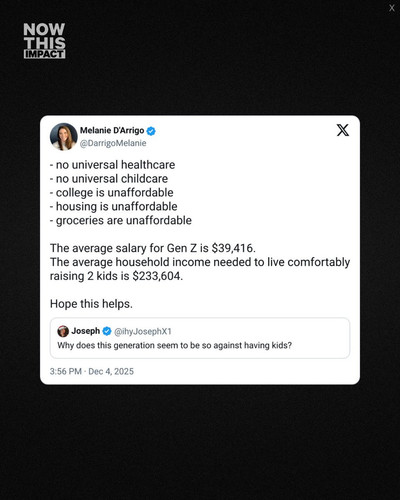Viewport: 400px width, 500px height.
Task: Select the Joseph display name
Action: pyautogui.click(x=86, y=331)
